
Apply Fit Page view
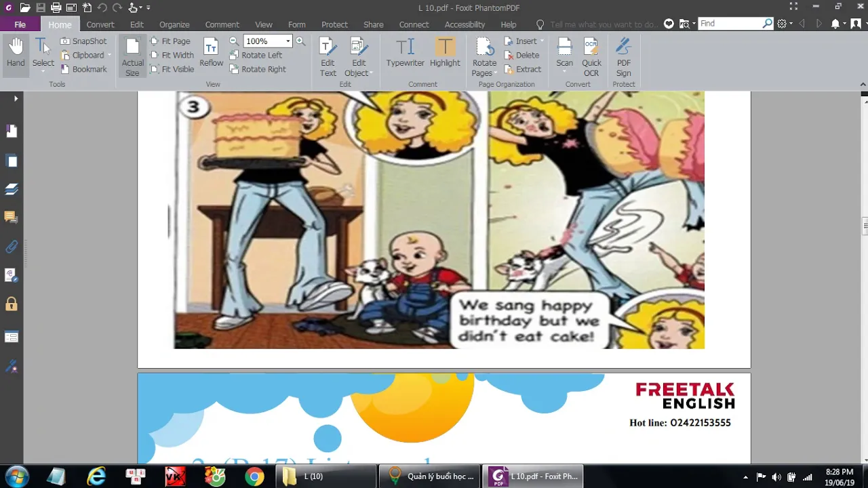[170, 41]
